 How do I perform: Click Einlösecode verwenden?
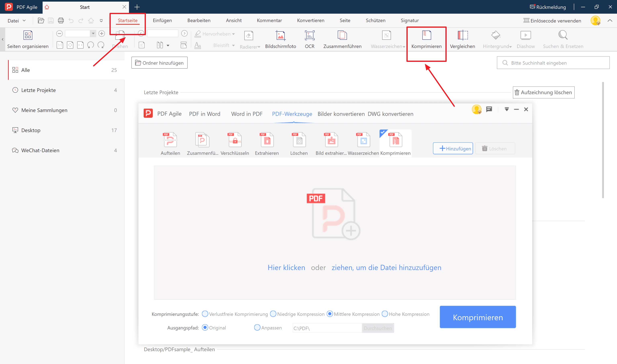(x=552, y=21)
